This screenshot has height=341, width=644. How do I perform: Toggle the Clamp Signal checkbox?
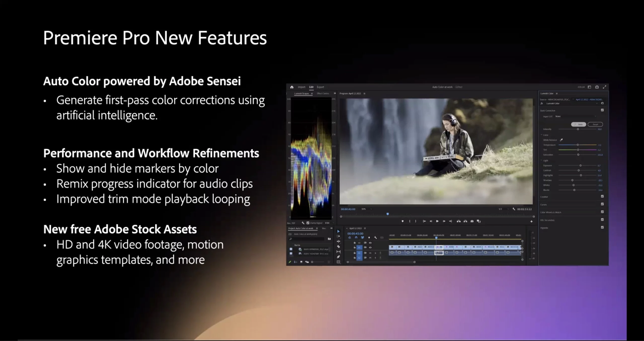pyautogui.click(x=308, y=223)
